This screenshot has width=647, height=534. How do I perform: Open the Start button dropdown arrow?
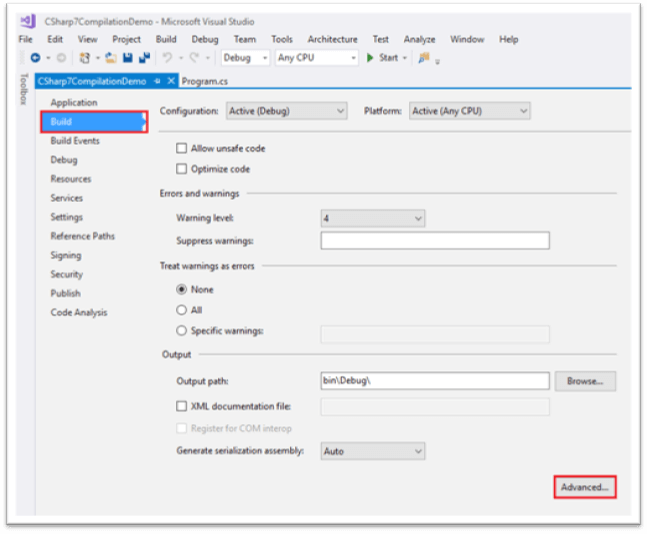(405, 58)
